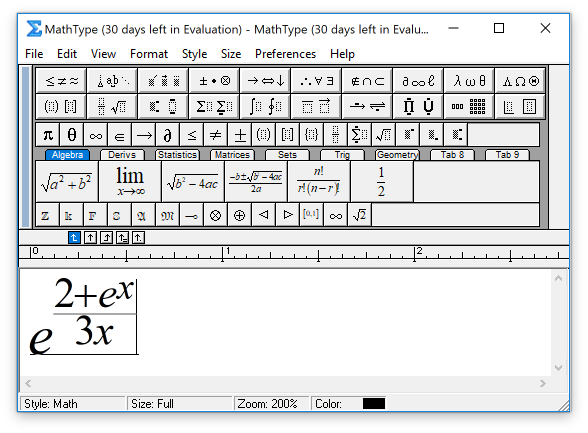Insert the combinations n!/r!(n−r)! expression

pyautogui.click(x=319, y=182)
